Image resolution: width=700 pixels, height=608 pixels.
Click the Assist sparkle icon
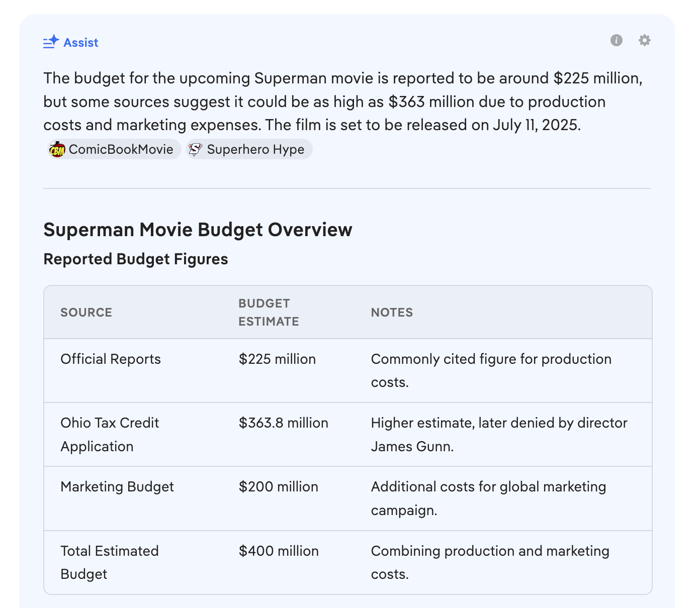pyautogui.click(x=51, y=42)
